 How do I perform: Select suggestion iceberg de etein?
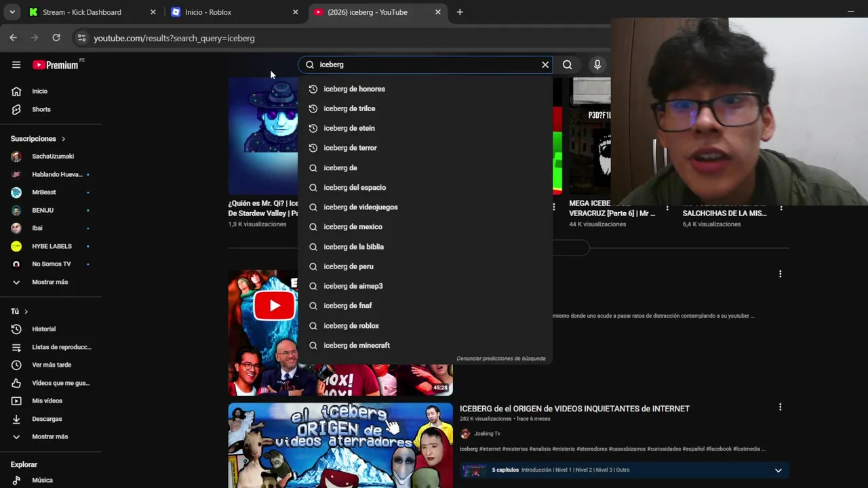click(425, 128)
